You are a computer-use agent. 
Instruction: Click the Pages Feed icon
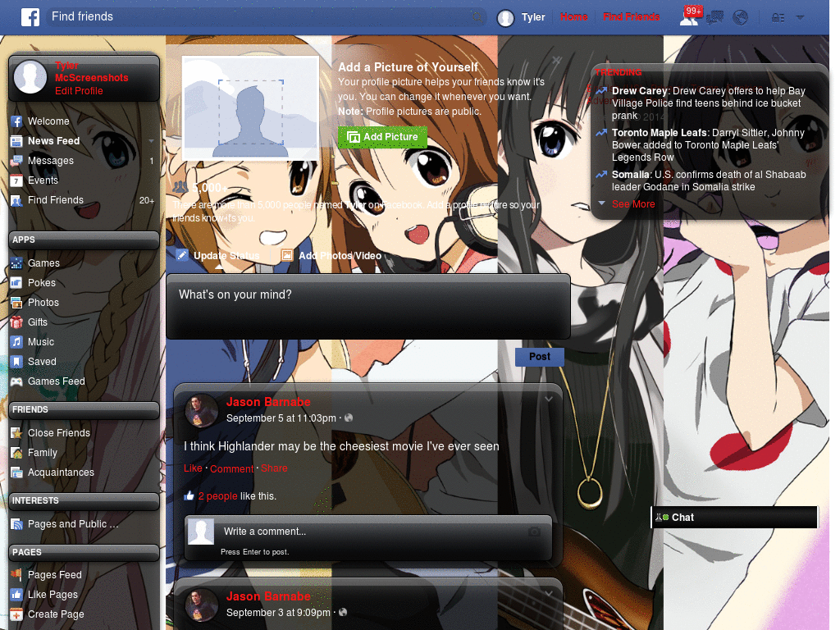[16, 575]
